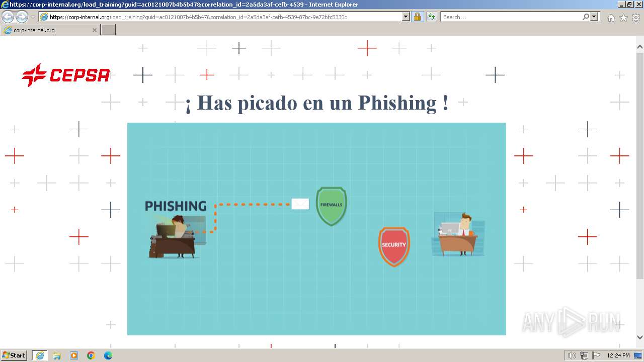
Task: Click the red SECURITY shield
Action: point(394,246)
